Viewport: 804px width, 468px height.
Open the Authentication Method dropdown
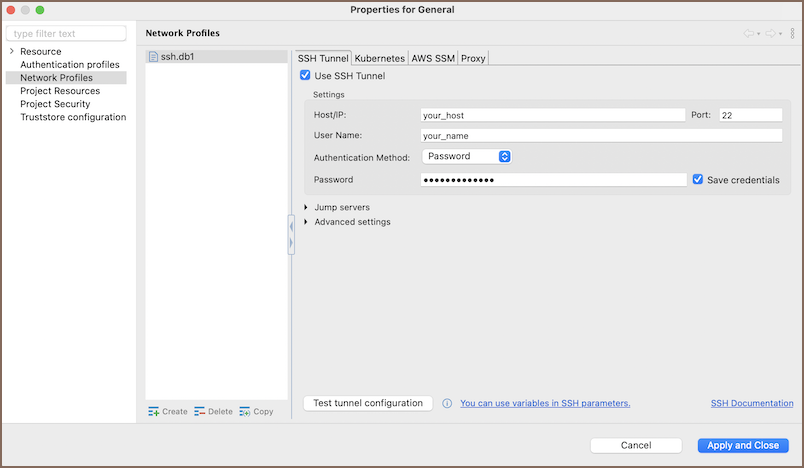(x=467, y=156)
